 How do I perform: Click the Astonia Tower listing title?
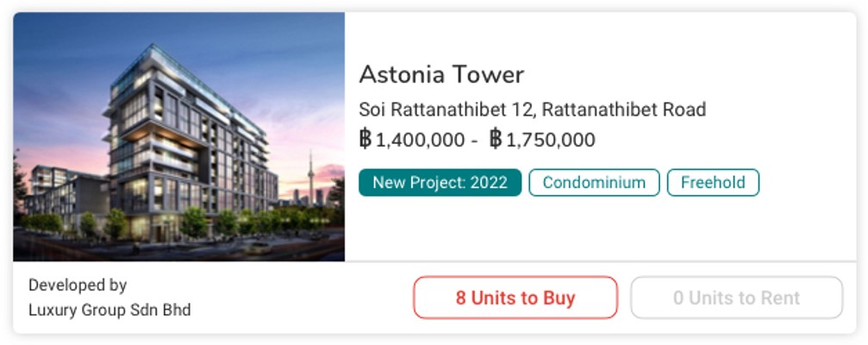pos(441,74)
